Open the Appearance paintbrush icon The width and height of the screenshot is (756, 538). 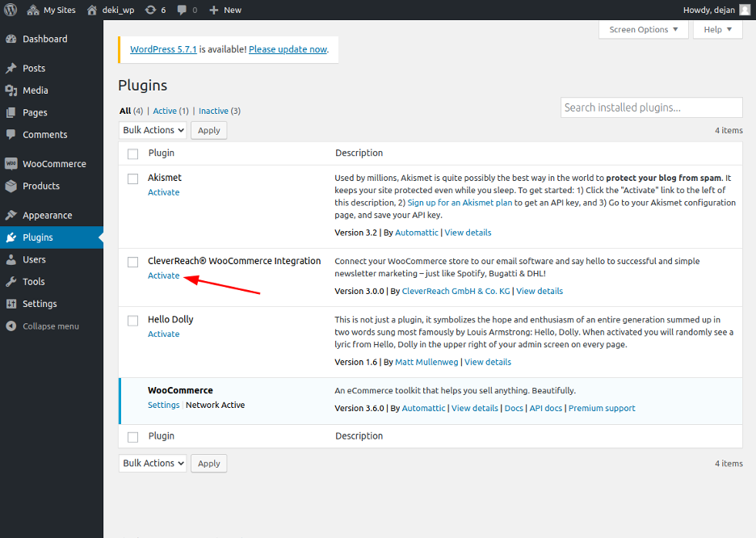point(11,216)
